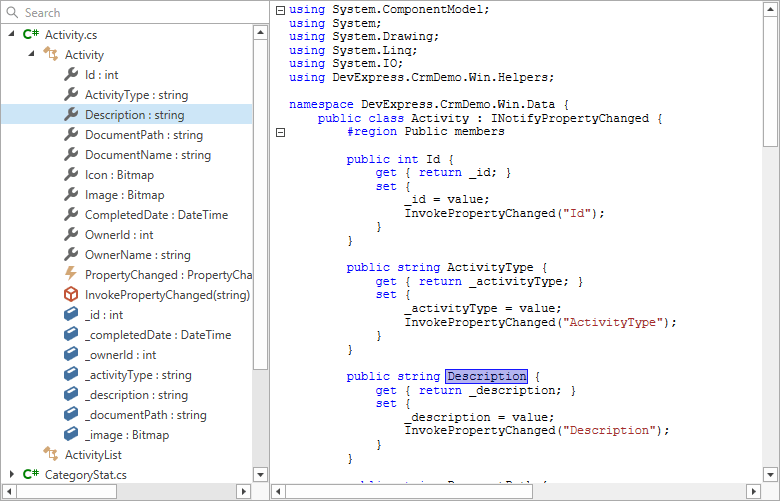The width and height of the screenshot is (780, 501).
Task: Click the tree panel vertical scrollbar thumb
Action: [260, 205]
